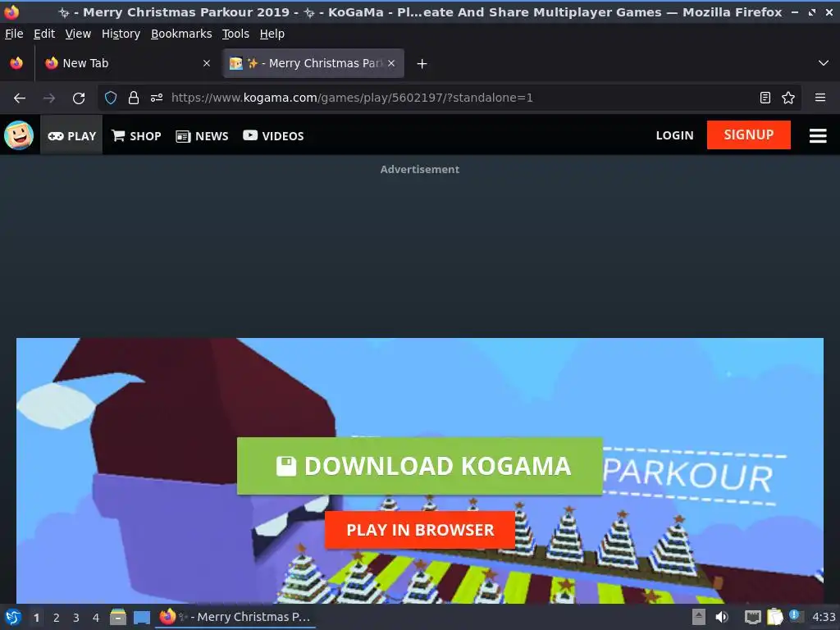Open the Edit menu
This screenshot has height=630, width=840.
(x=44, y=34)
